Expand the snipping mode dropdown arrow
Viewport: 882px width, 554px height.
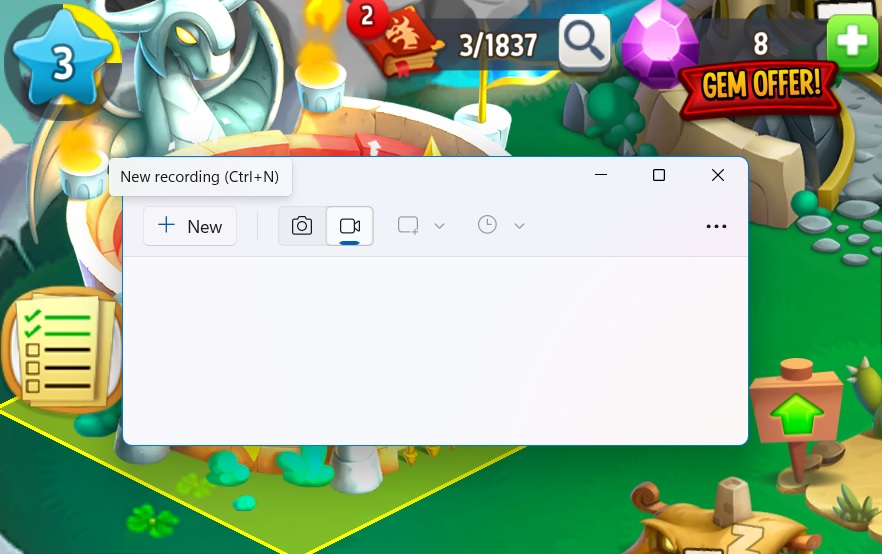pyautogui.click(x=439, y=226)
